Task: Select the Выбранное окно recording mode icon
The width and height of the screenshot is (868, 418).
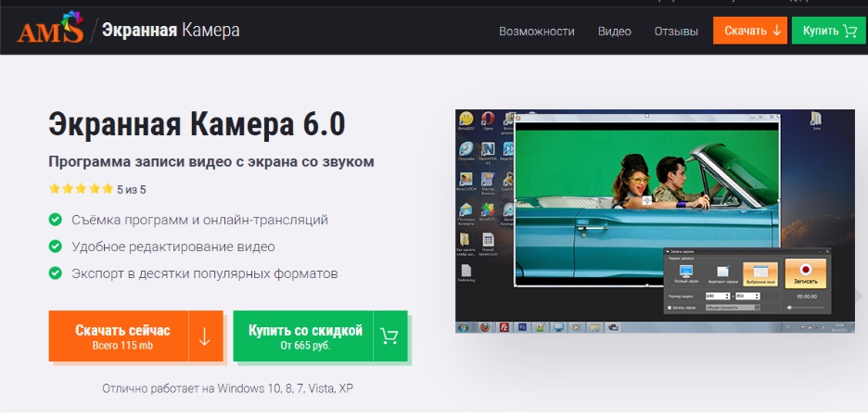Action: [x=760, y=272]
